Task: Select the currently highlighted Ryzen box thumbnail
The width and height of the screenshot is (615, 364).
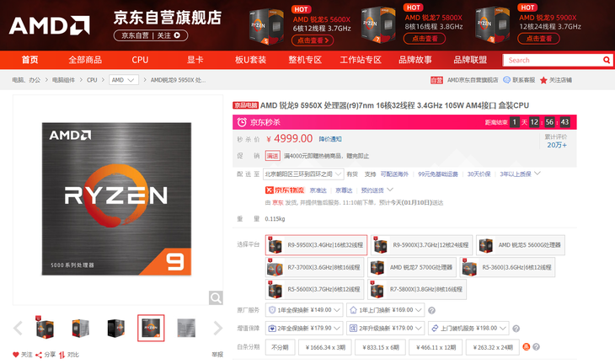Action: click(x=151, y=328)
